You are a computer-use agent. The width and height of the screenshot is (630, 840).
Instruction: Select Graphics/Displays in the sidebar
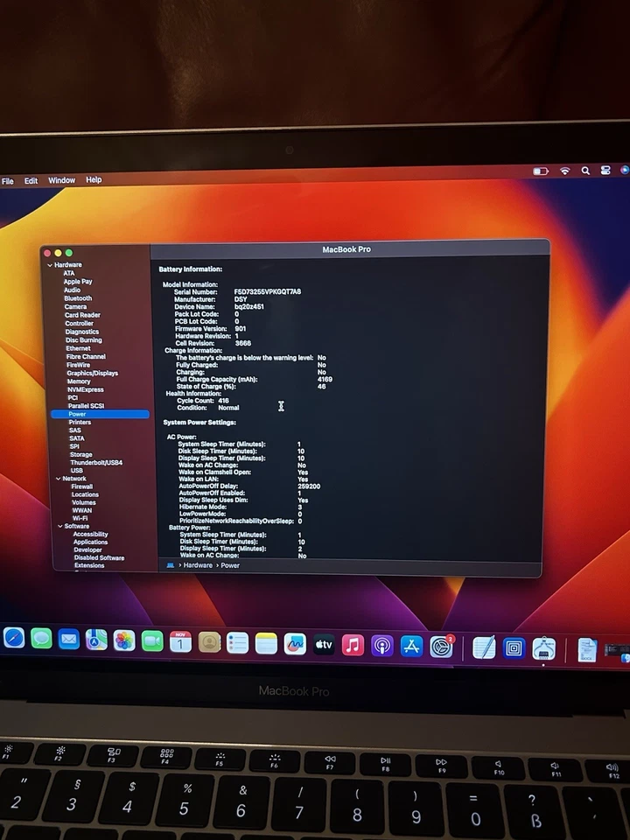[x=92, y=373]
